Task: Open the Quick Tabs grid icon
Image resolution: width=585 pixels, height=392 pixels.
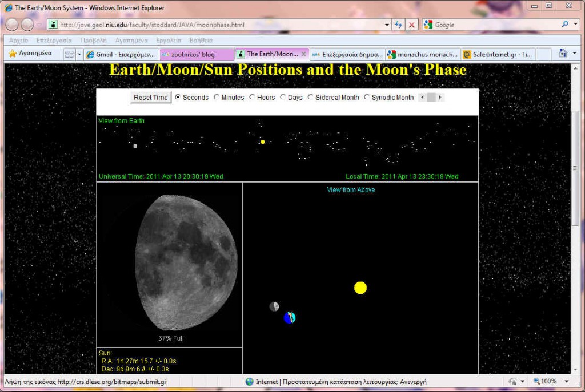Action: [69, 54]
